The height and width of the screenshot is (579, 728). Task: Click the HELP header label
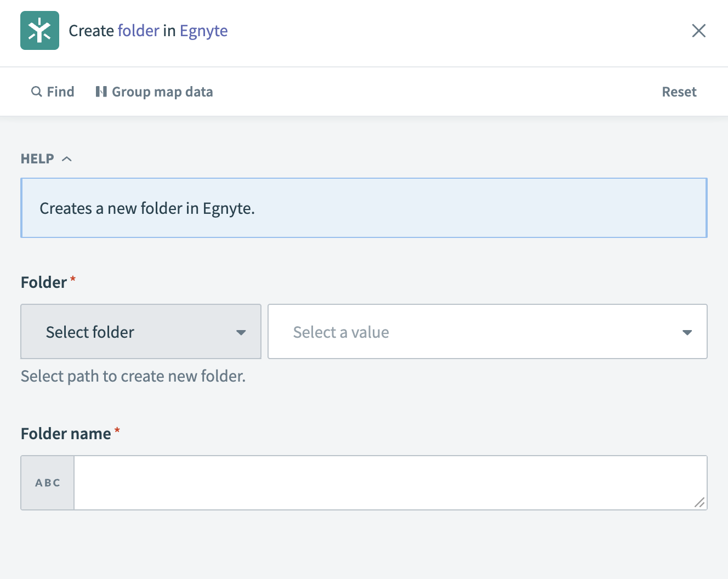click(37, 158)
